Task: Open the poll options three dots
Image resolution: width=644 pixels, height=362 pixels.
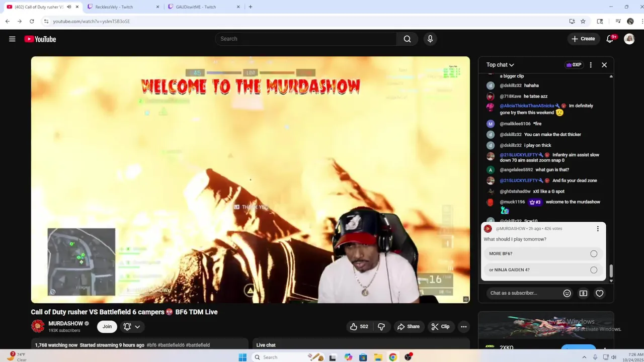Action: click(598, 229)
